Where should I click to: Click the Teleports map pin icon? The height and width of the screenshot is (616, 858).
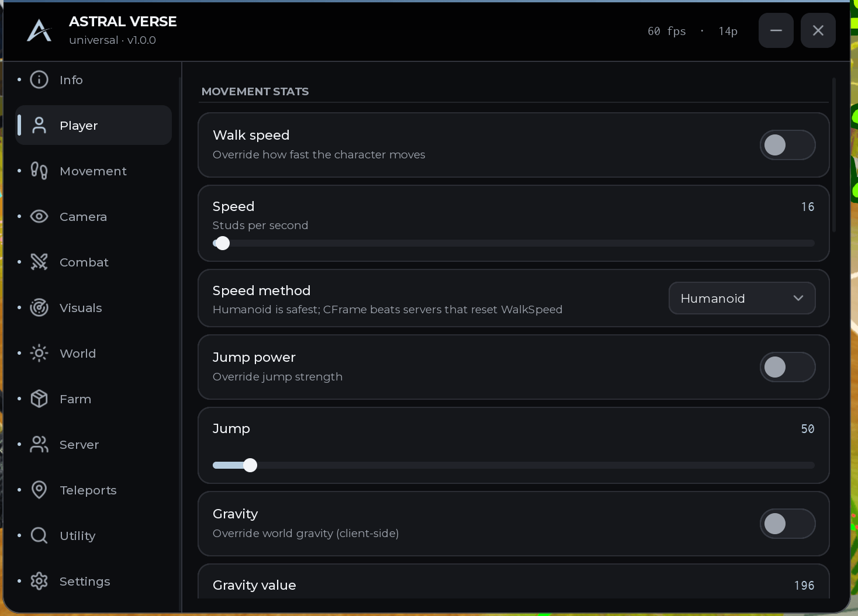[39, 490]
